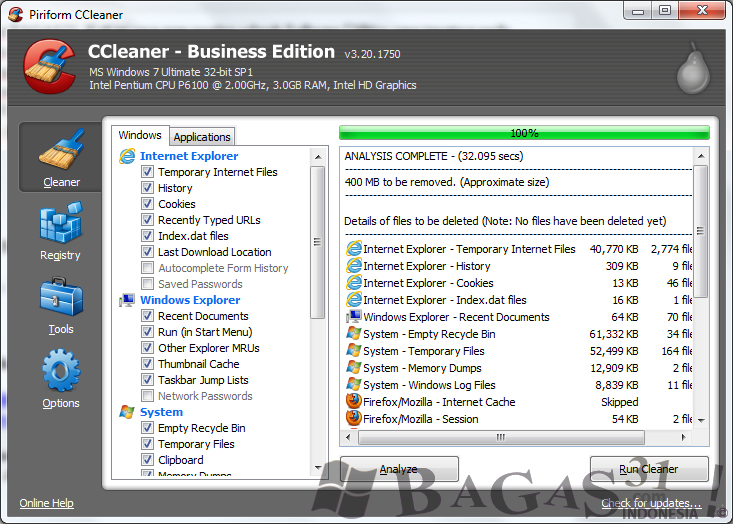Click results pane scroll down arrow
This screenshot has height=524, width=733.
tap(700, 420)
